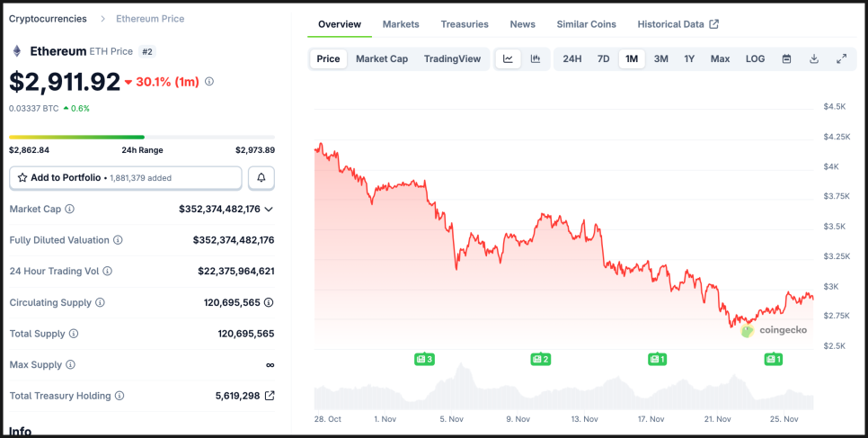
Task: Open the calendar date range picker
Action: (x=786, y=59)
